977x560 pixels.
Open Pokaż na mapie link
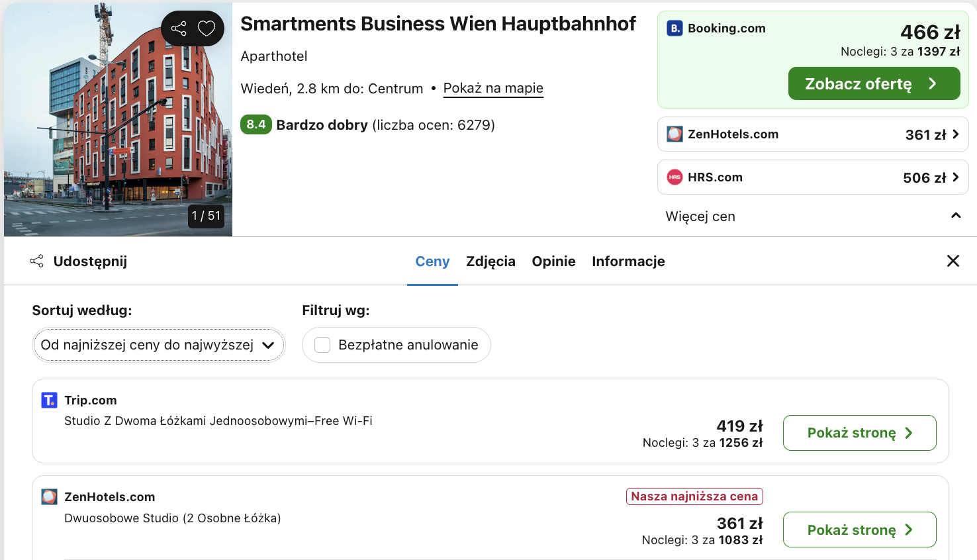click(493, 88)
